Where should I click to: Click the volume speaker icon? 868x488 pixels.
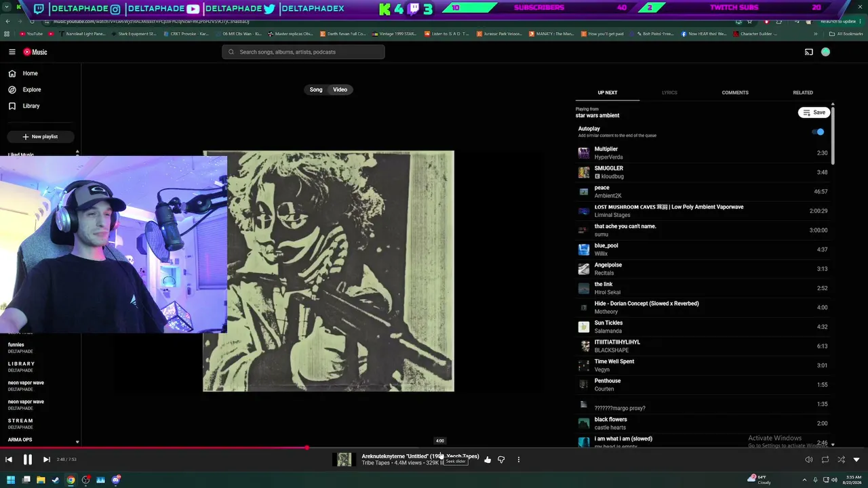point(808,460)
